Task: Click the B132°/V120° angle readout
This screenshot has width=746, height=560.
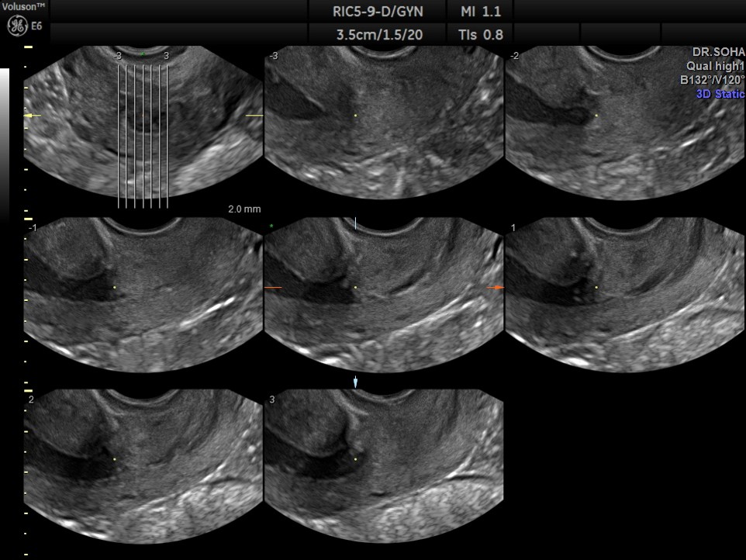Action: tap(712, 80)
